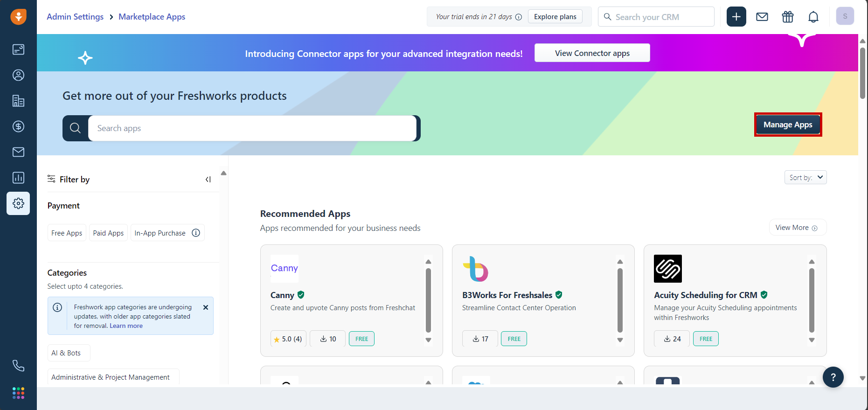Click the Acuity card scroll up arrow

(812, 262)
